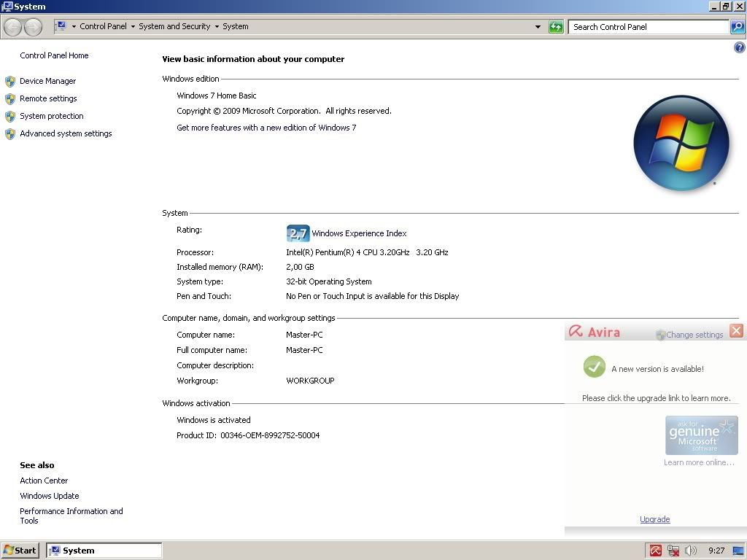Click the Remote settings shield icon
747x560 pixels.
click(x=10, y=99)
